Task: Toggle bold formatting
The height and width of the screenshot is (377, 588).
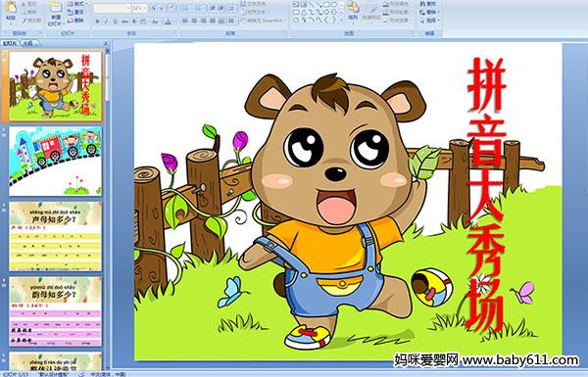Action: pyautogui.click(x=97, y=22)
